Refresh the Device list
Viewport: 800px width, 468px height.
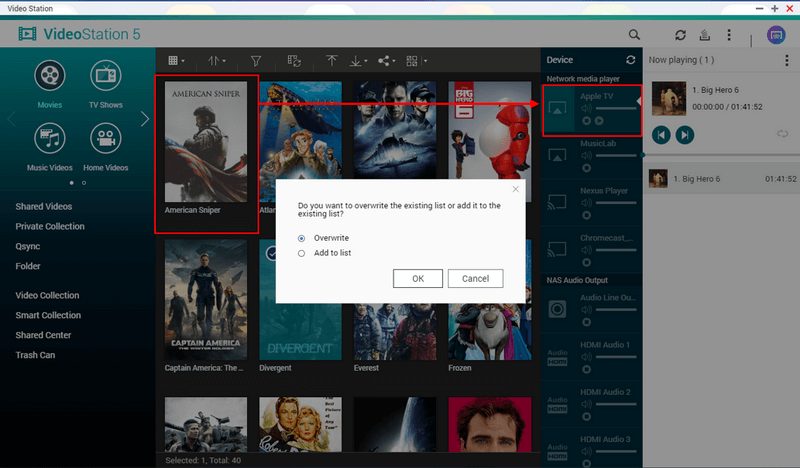[631, 60]
